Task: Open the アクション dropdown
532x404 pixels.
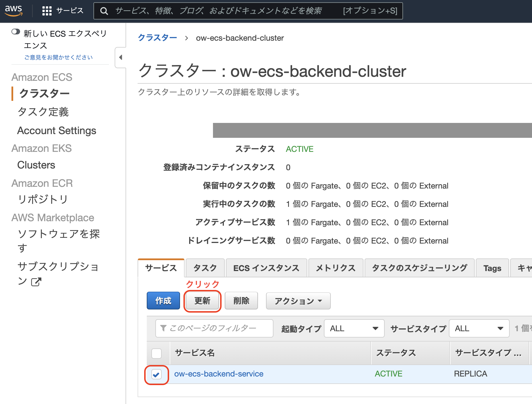Action: (x=298, y=301)
